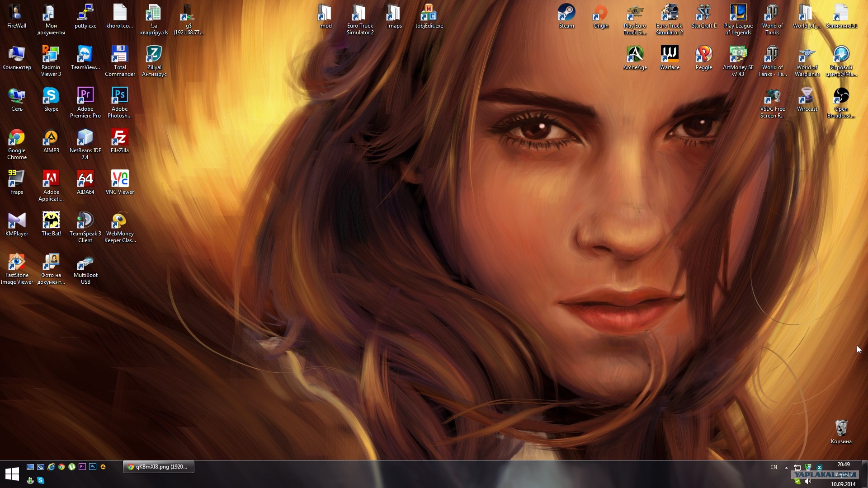868x488 pixels.
Task: Open FastStone Image Viewer shortcut
Action: click(x=17, y=269)
